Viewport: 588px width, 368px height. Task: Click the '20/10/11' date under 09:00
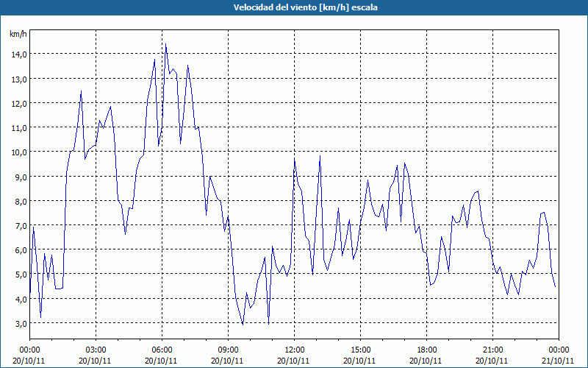(x=227, y=361)
